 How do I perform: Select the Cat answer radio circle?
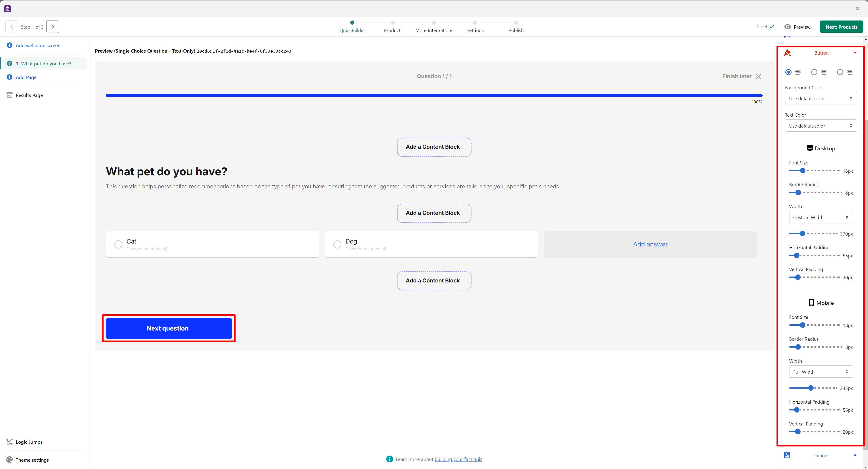pos(118,244)
